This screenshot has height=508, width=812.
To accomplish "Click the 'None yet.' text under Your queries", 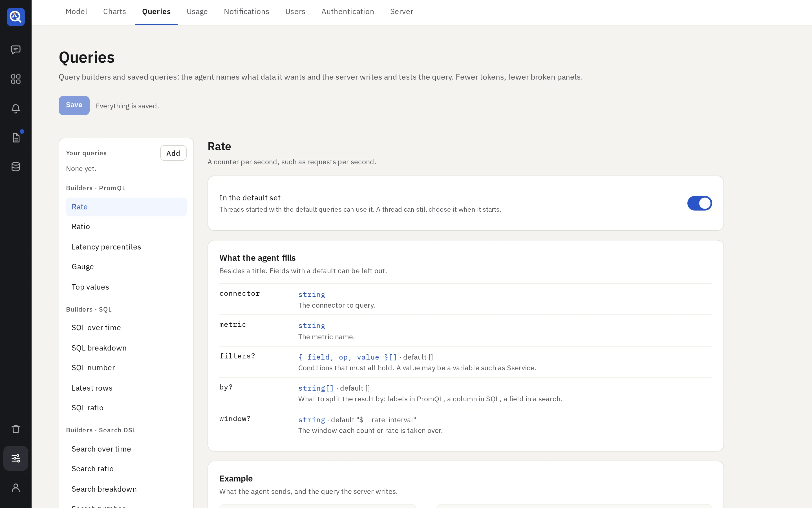I will tap(81, 169).
